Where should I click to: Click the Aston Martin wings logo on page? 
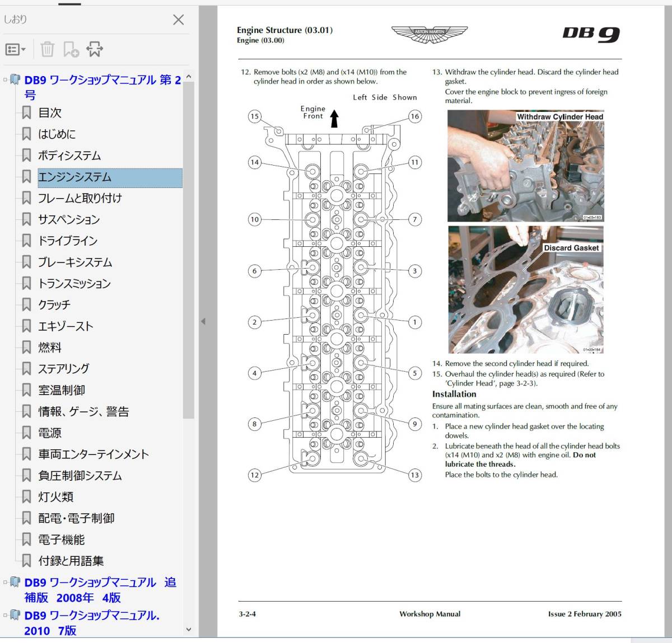pos(430,34)
